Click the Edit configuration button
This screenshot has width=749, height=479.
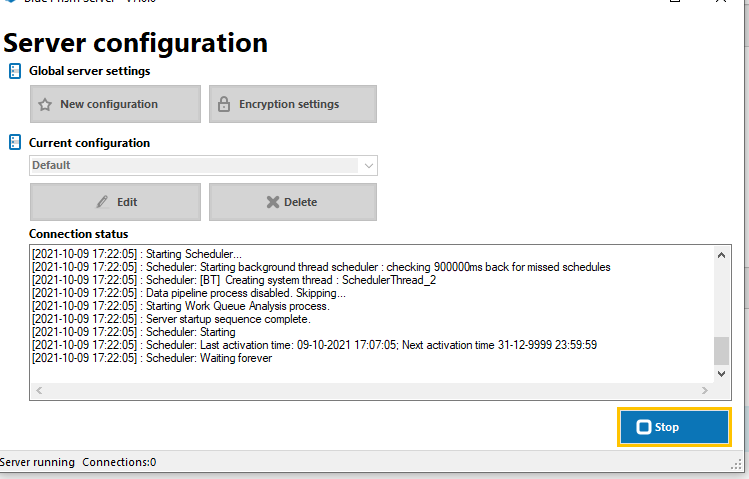[x=115, y=202]
